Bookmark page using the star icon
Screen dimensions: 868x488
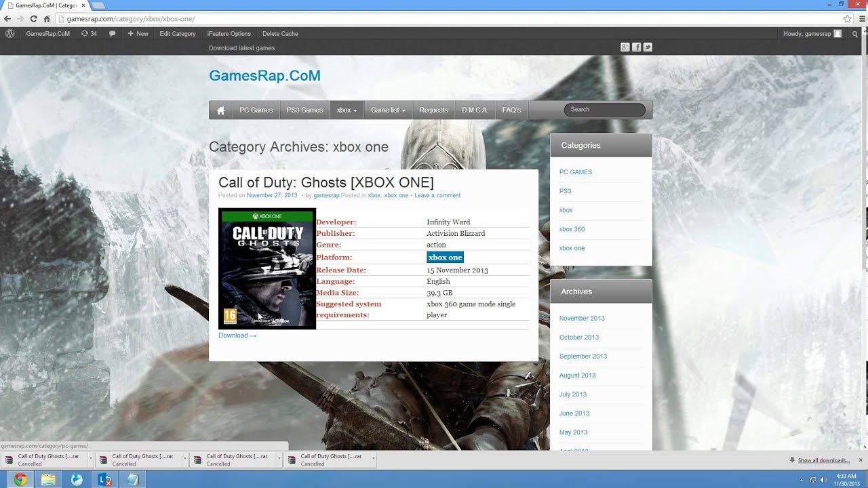click(847, 19)
